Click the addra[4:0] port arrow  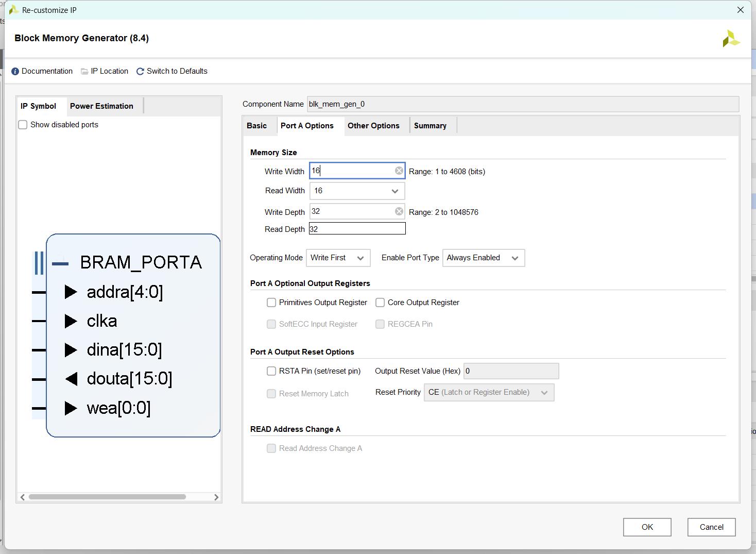tap(71, 292)
